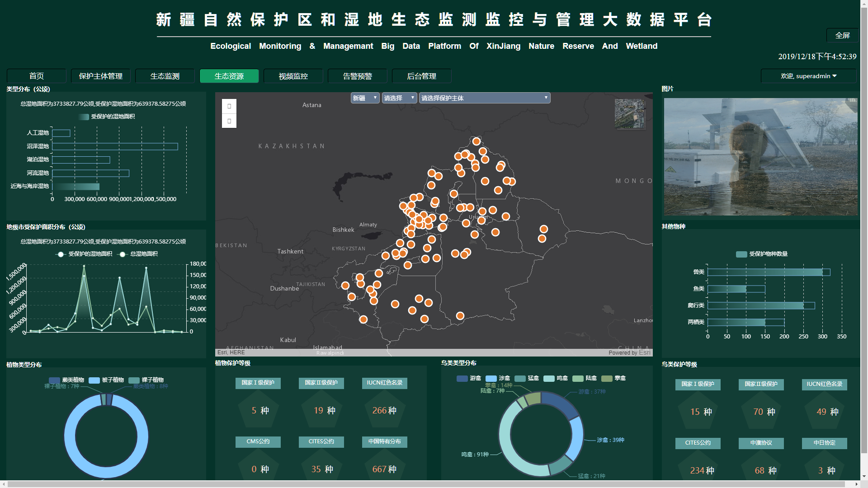Click CITES公约 under 鸟类保护等级
Viewport: 868px width, 488px height.
698,443
